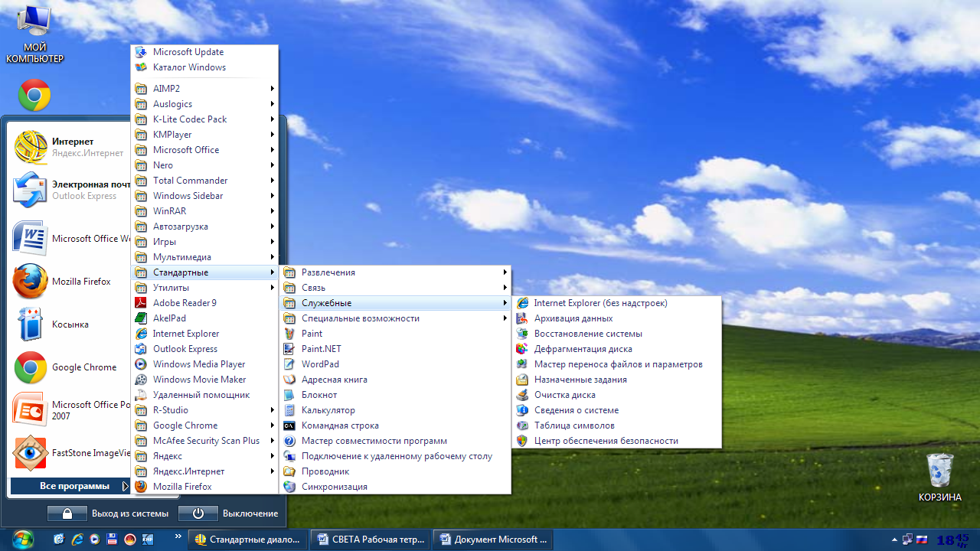Click the Очистка диска icon
The width and height of the screenshot is (980, 551).
(521, 395)
